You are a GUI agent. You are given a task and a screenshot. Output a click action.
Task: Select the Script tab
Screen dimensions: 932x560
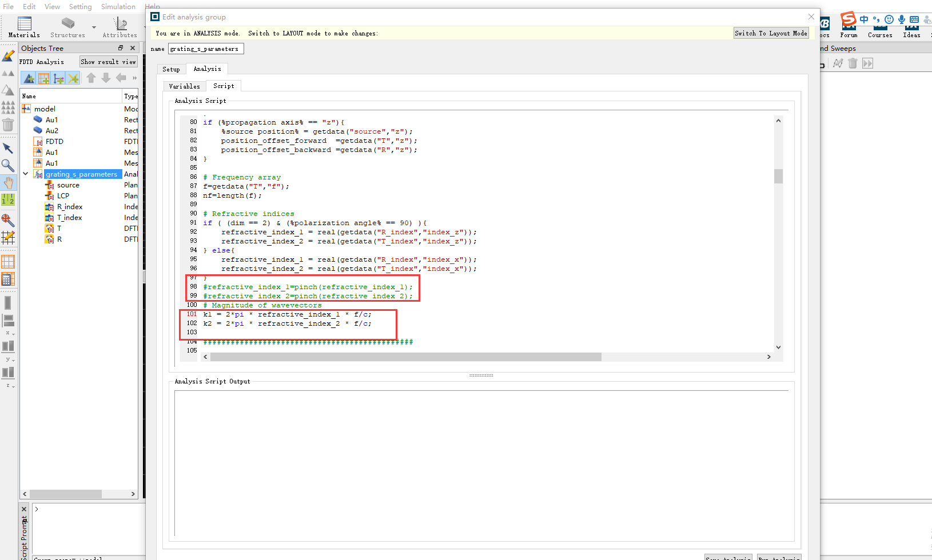(x=224, y=86)
